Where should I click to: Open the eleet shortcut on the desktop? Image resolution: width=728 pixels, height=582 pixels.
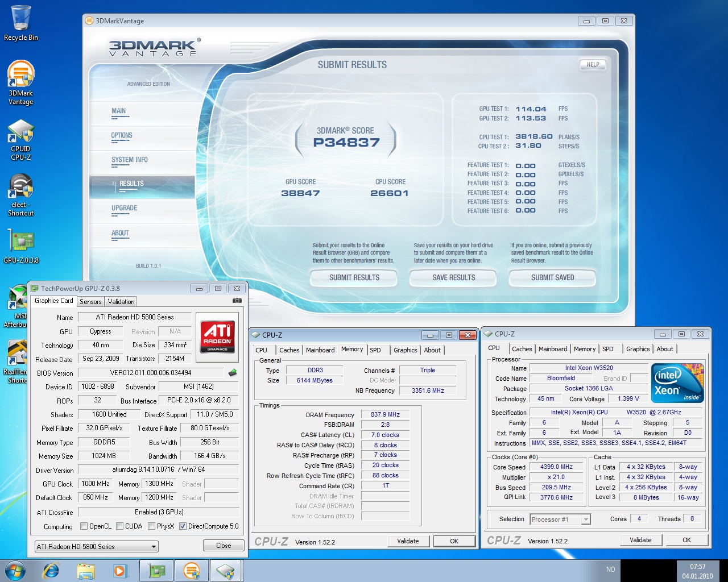21,195
